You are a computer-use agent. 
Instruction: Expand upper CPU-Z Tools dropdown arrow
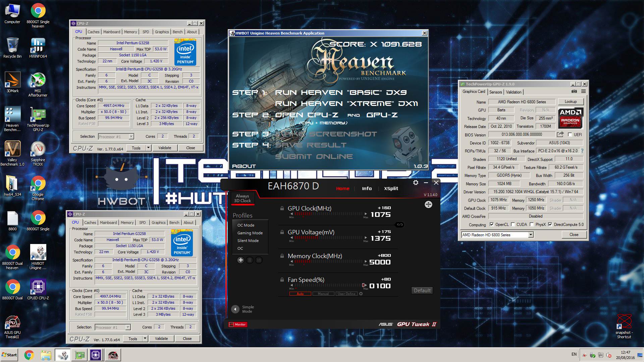pos(148,147)
